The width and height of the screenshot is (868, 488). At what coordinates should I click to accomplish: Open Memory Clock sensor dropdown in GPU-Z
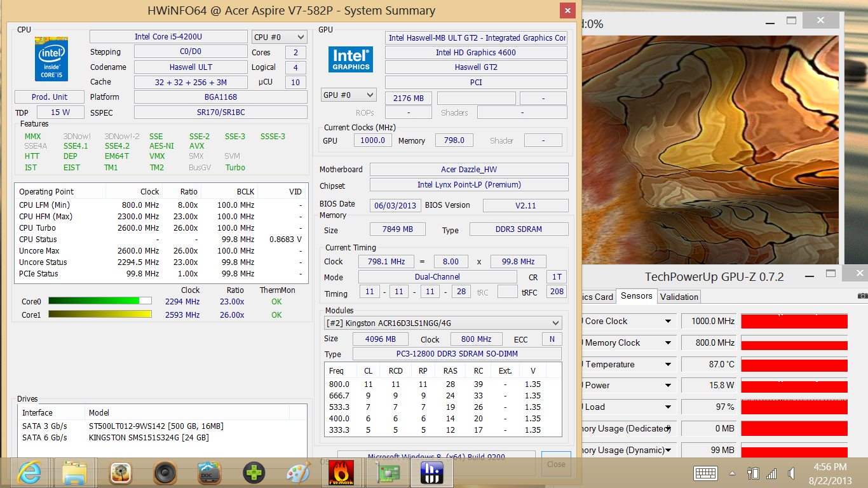[x=668, y=343]
